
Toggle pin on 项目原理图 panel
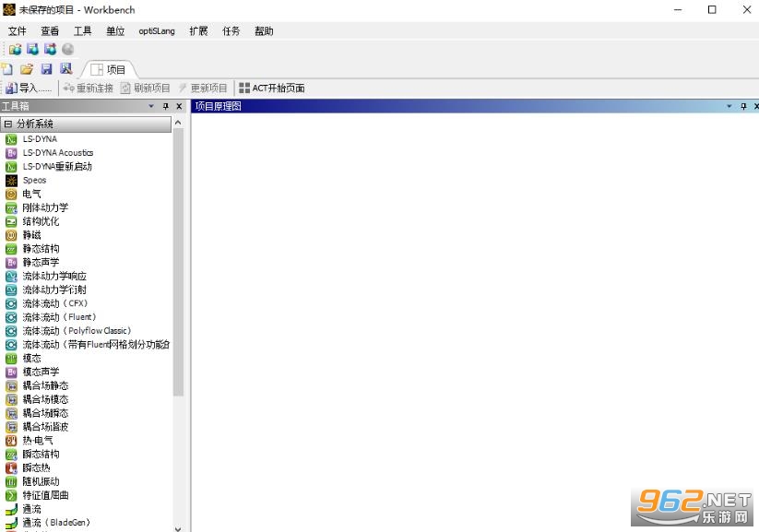[743, 106]
